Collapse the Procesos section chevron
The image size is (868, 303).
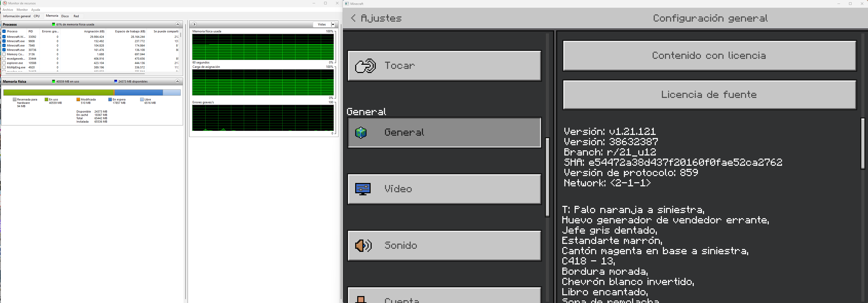(x=178, y=24)
